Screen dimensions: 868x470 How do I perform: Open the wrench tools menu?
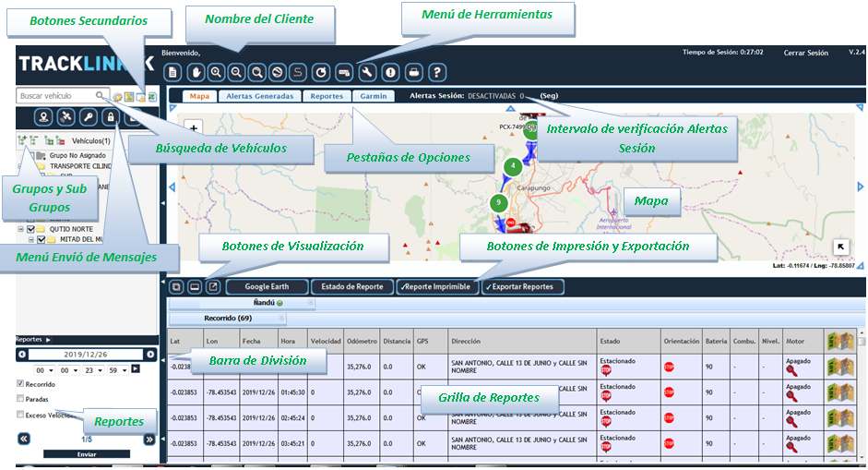pos(366,72)
